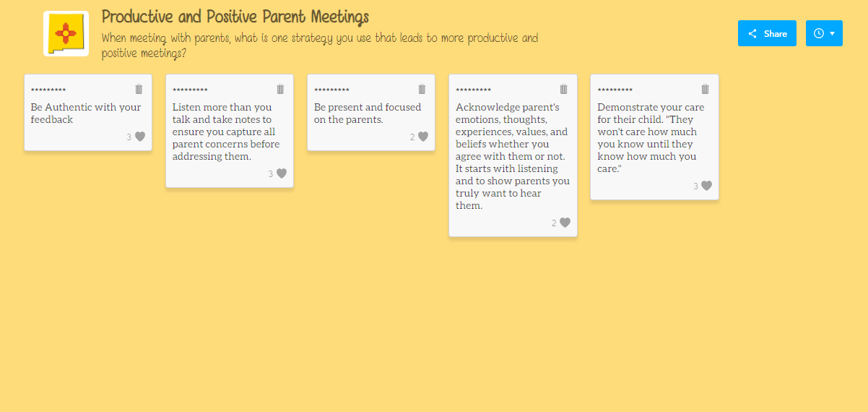Remove the "Be present and focused" card

click(422, 89)
